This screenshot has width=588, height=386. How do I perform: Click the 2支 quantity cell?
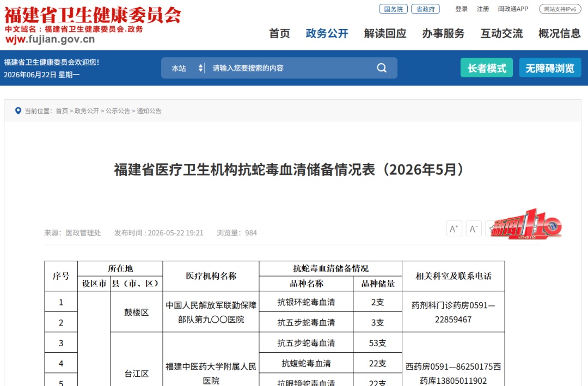click(x=378, y=302)
